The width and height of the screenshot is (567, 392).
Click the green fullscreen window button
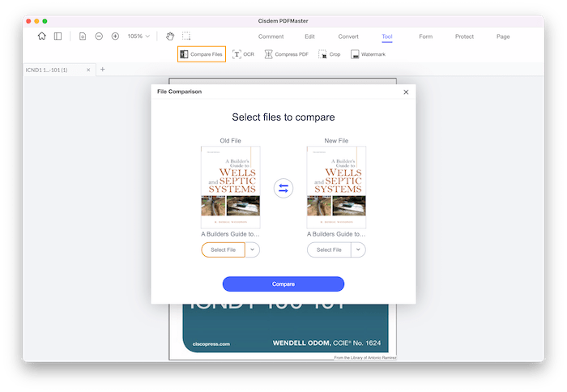click(45, 21)
